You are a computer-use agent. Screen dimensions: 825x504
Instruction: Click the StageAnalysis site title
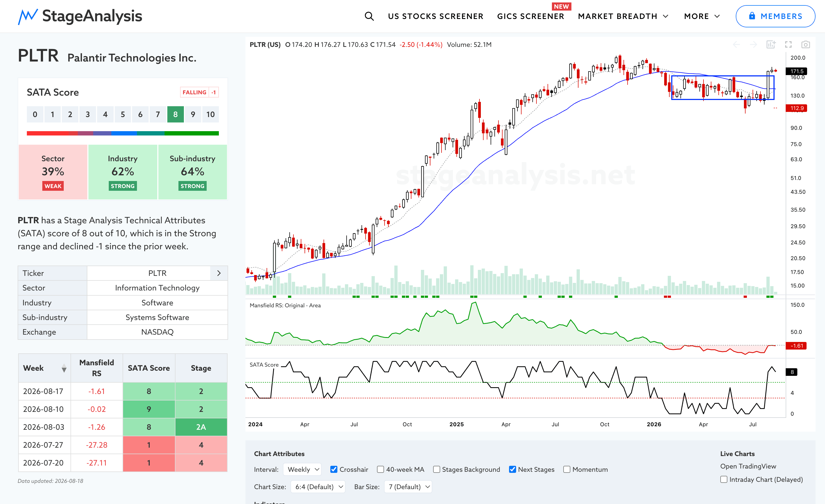point(92,16)
